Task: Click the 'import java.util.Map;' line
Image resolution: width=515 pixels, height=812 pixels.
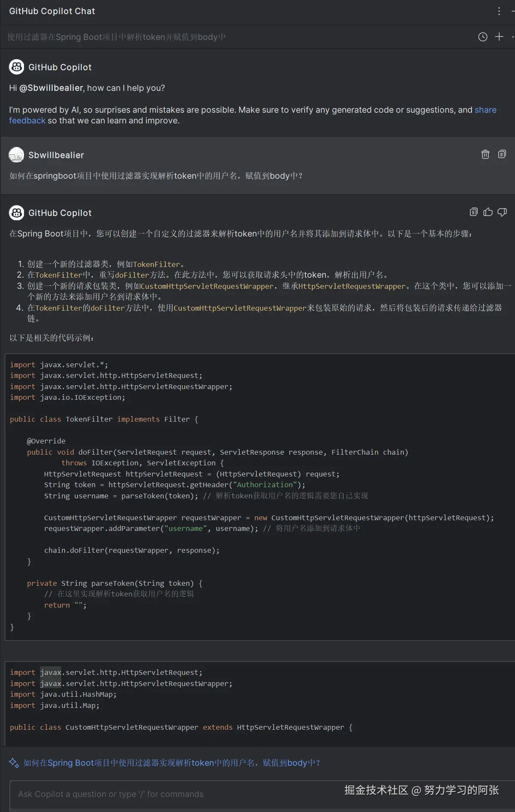Action: click(x=55, y=705)
